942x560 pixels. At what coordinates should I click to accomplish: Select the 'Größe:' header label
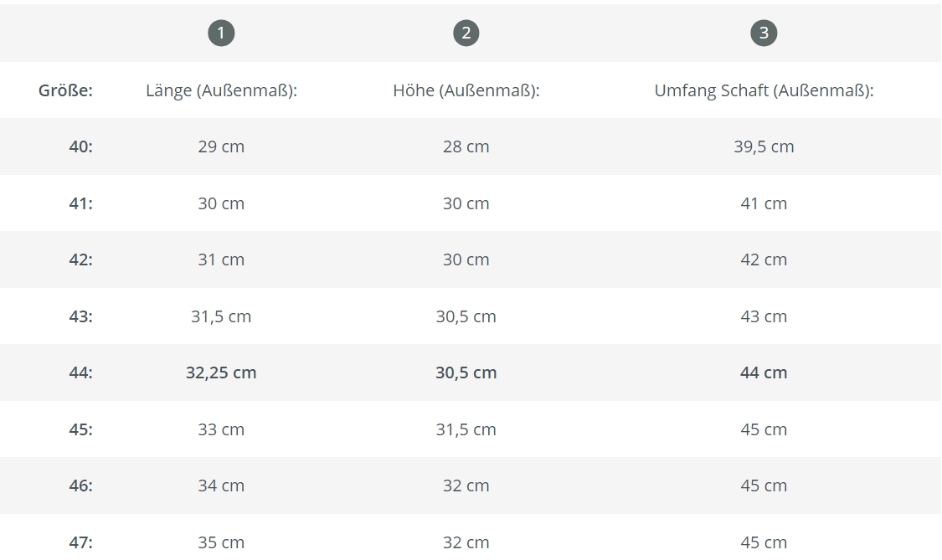(65, 90)
